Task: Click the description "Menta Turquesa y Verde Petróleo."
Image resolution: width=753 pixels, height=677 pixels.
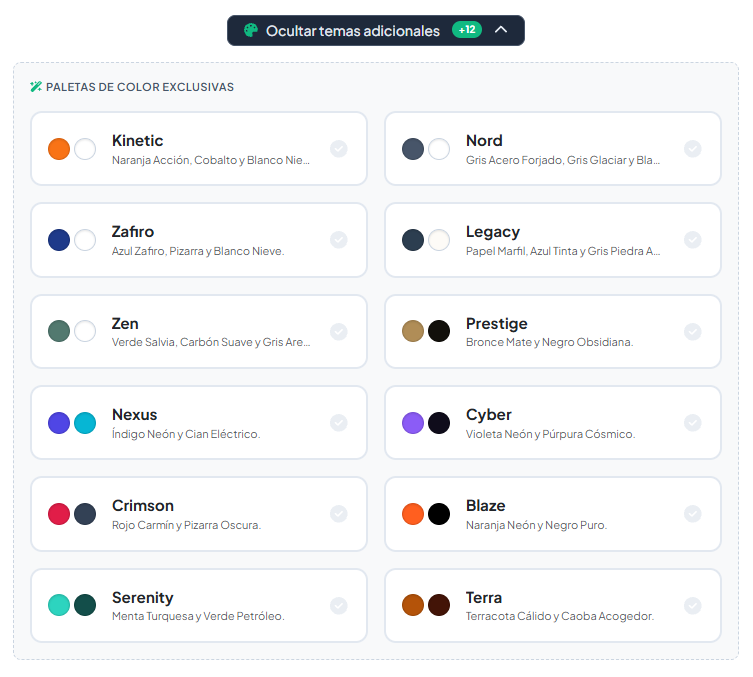Action: click(198, 616)
